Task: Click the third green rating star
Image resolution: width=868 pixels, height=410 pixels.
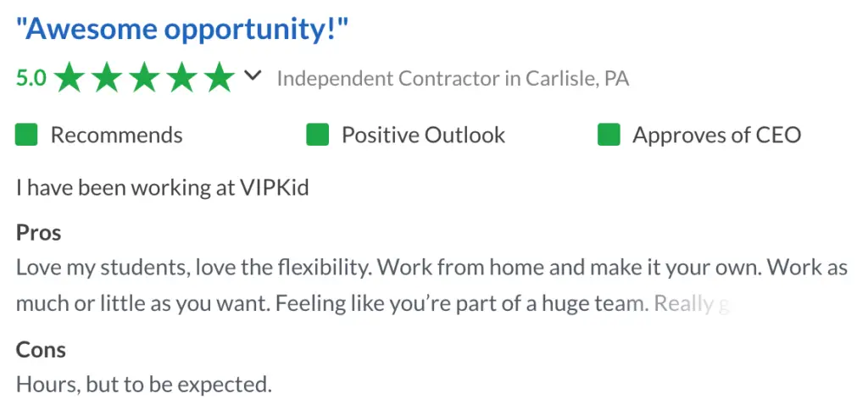Action: point(144,77)
